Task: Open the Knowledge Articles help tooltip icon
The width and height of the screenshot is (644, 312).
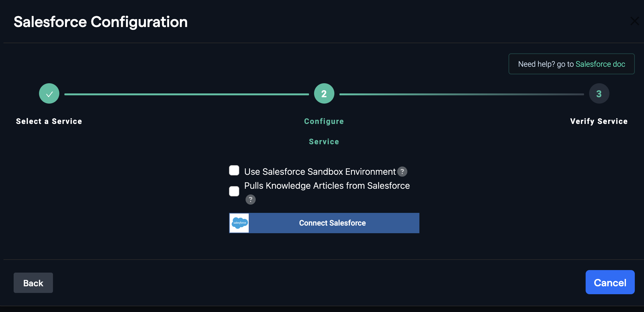Action: (x=251, y=200)
